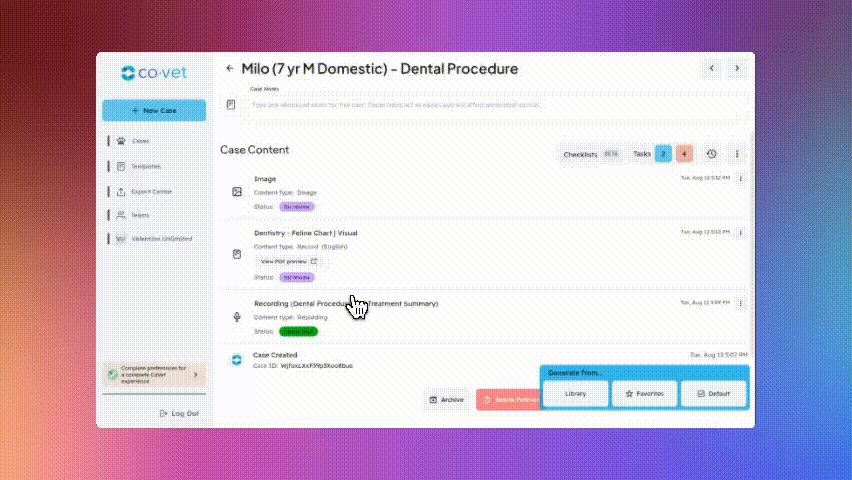Click the Delete Forever button
The height and width of the screenshot is (480, 852).
pyautogui.click(x=509, y=400)
